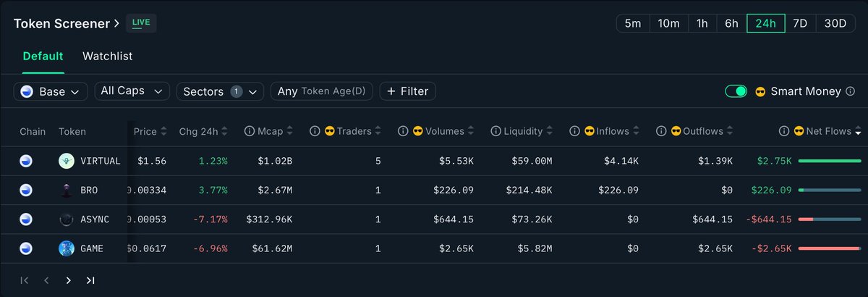Click the GAME token logo icon
The height and width of the screenshot is (297, 868).
67,248
